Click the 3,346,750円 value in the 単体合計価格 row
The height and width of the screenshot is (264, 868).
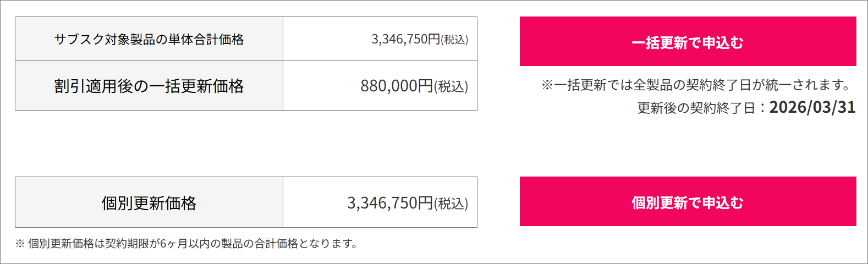click(405, 39)
